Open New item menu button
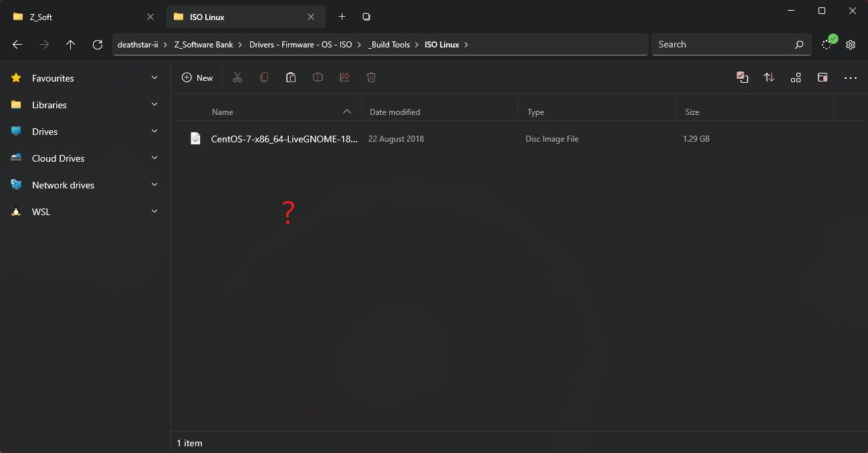This screenshot has height=453, width=868. (197, 78)
